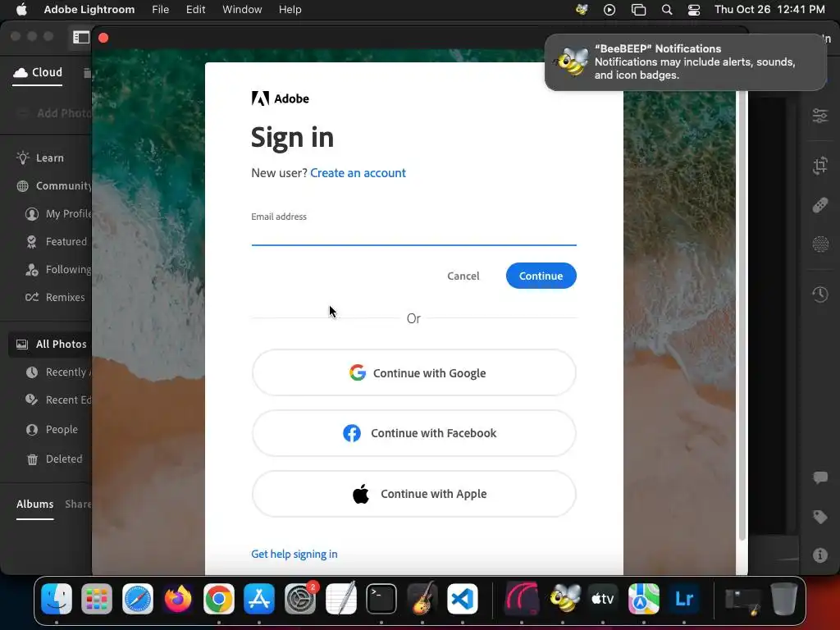The width and height of the screenshot is (840, 630).
Task: Open Maps from the Dock
Action: [x=643, y=598]
